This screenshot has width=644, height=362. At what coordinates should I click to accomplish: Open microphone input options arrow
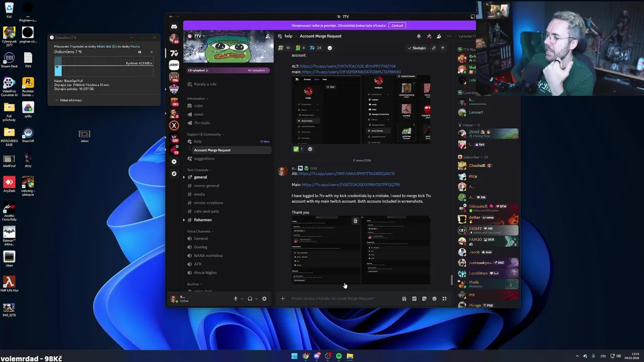(x=242, y=299)
